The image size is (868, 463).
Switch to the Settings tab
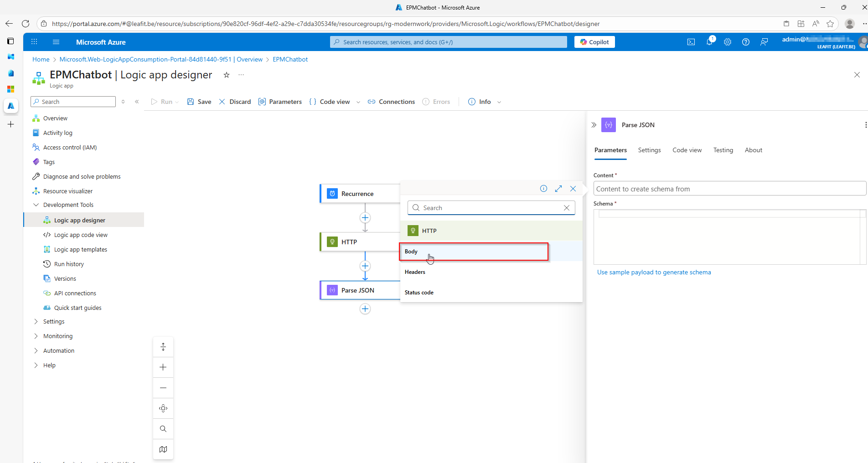(649, 150)
